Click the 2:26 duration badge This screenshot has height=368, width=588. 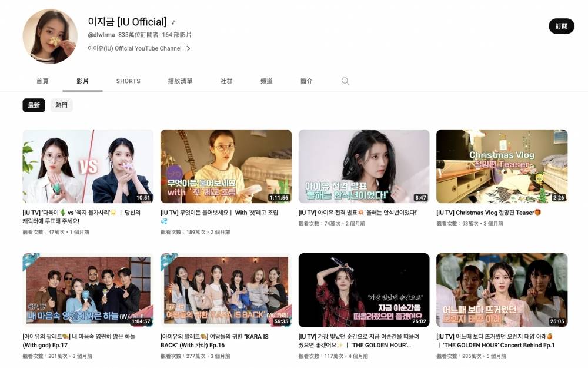[559, 197]
